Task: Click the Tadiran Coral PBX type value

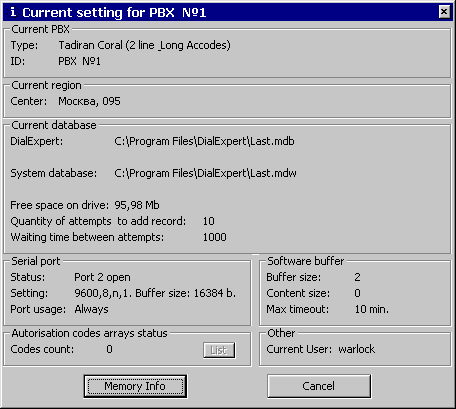Action: tap(144, 45)
